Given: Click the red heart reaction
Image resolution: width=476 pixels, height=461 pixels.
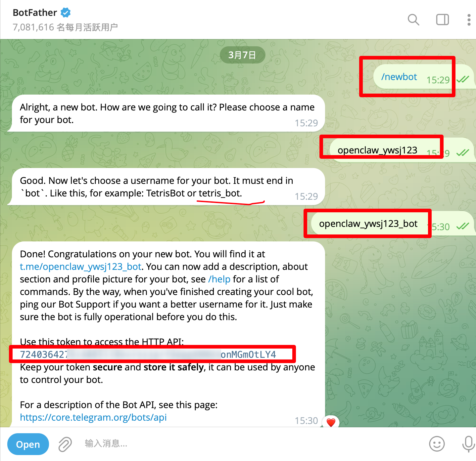Looking at the screenshot, I should [x=331, y=422].
